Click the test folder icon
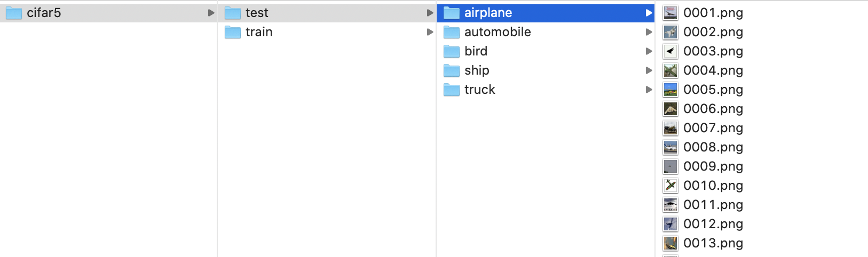This screenshot has height=257, width=868. click(x=233, y=13)
